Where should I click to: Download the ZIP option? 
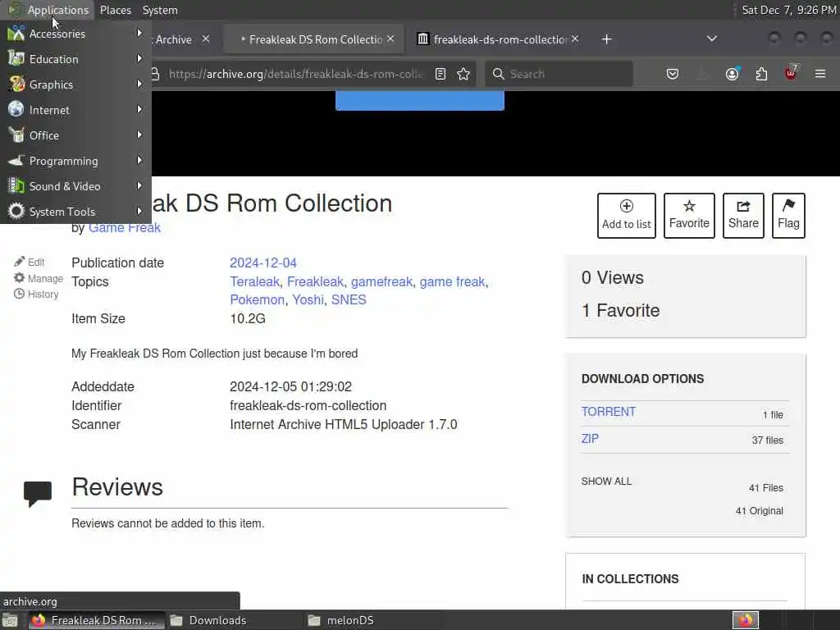point(590,439)
